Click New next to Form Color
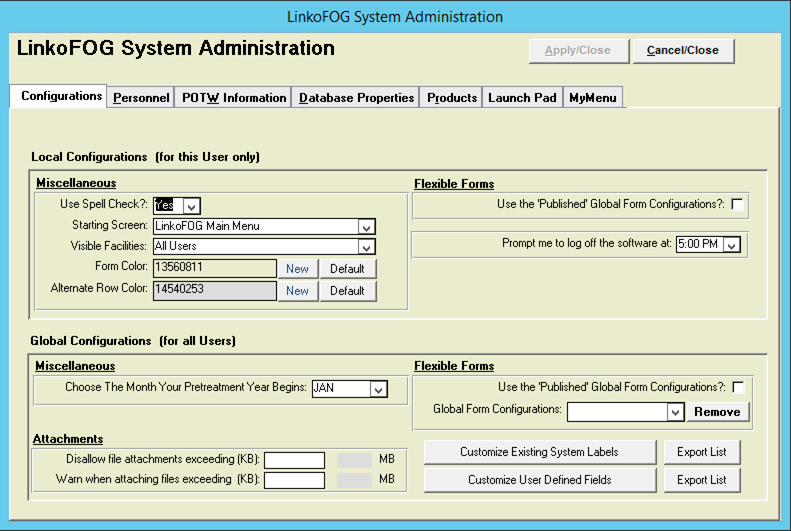 pyautogui.click(x=298, y=269)
